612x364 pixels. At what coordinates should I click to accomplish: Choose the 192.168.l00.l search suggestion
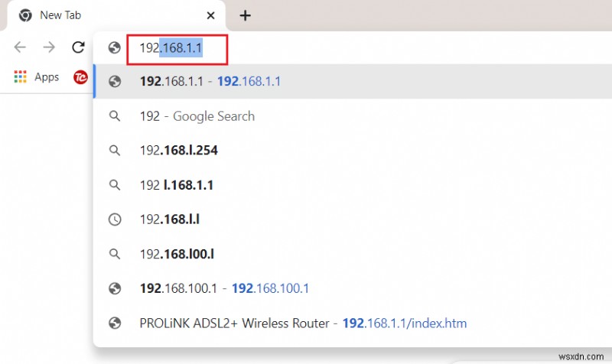pos(177,254)
